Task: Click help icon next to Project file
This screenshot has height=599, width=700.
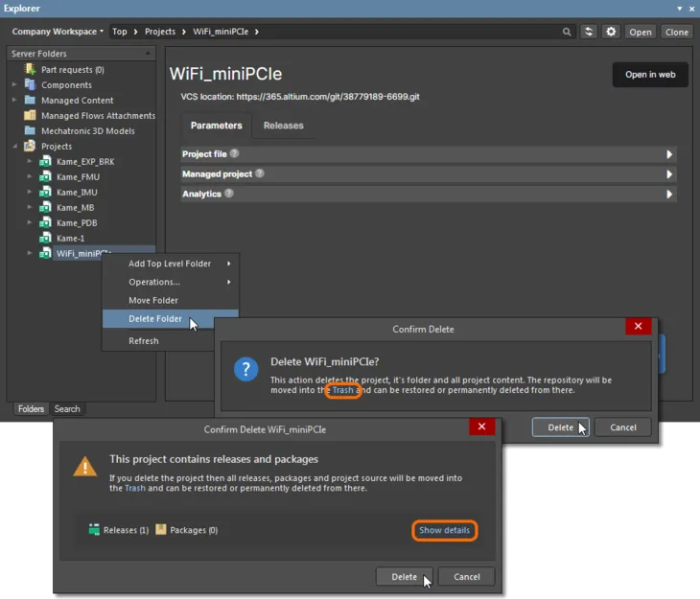Action: pos(234,153)
